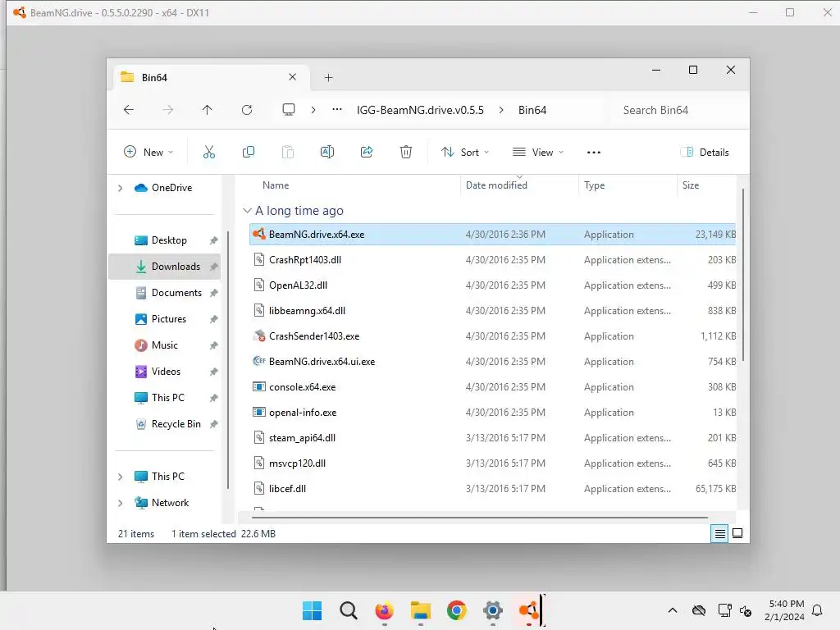Screen dimensions: 840x630
Task: Click IGG-BeamNG.drive.v0.5.5 breadcrumb
Action: 420,110
